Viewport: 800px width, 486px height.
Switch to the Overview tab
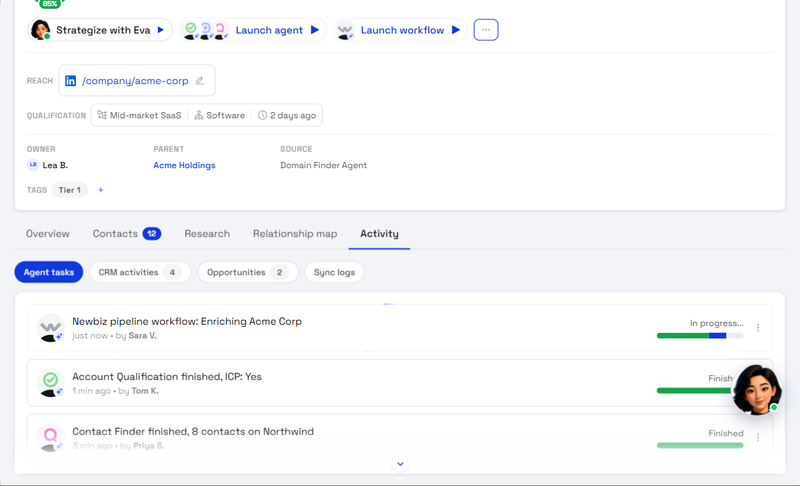pyautogui.click(x=48, y=234)
